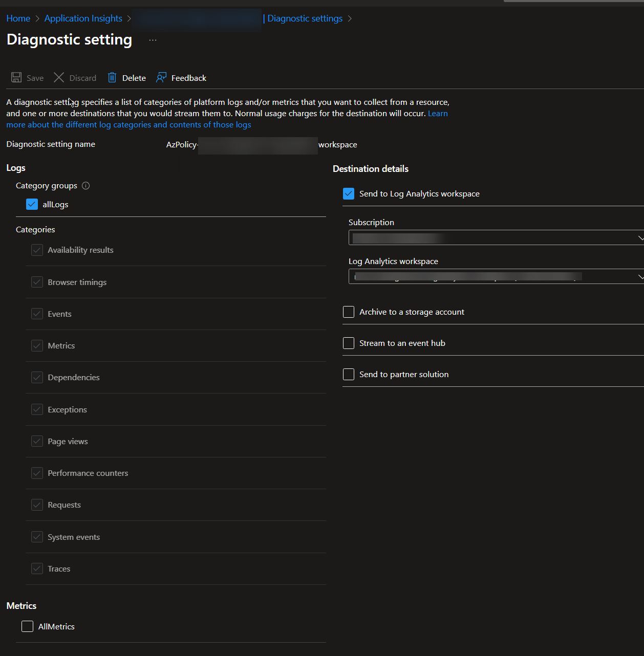Viewport: 644px width, 656px height.
Task: Uncheck Send to Log Analytics workspace
Action: 349,194
